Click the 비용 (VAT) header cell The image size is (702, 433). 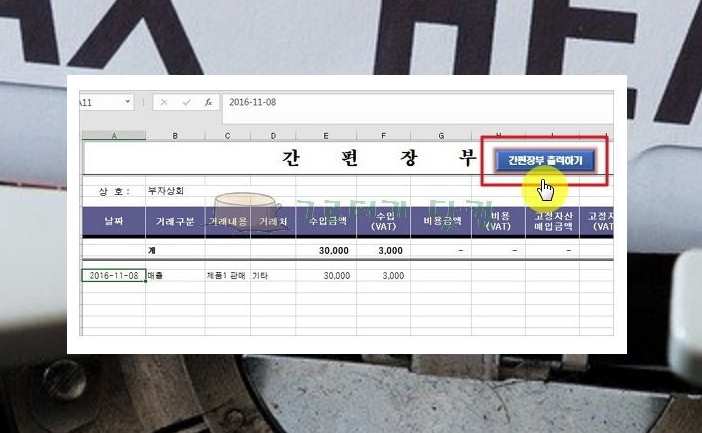pyautogui.click(x=498, y=221)
